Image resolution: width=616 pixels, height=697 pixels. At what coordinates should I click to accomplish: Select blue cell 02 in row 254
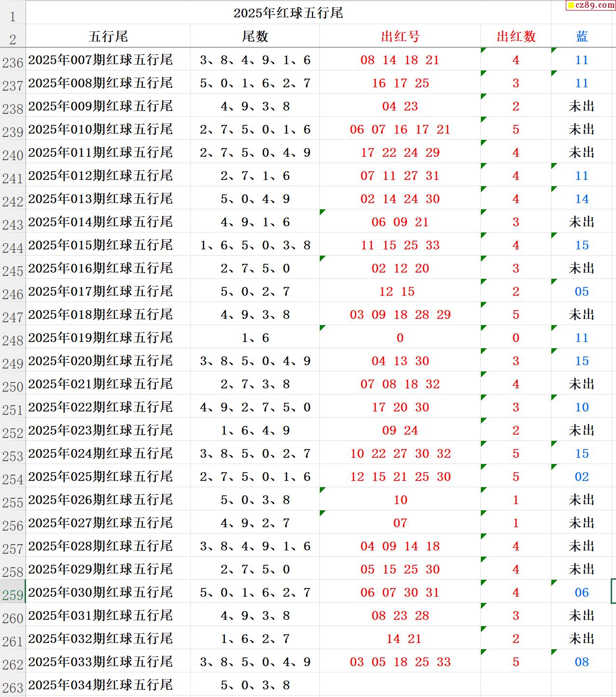(x=582, y=476)
